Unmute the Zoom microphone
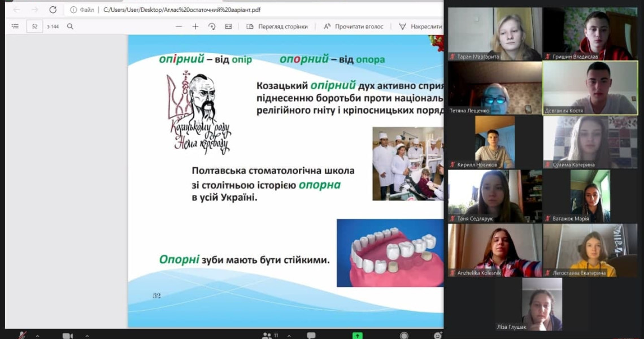Viewport: 644px width, 339px height. [23, 335]
